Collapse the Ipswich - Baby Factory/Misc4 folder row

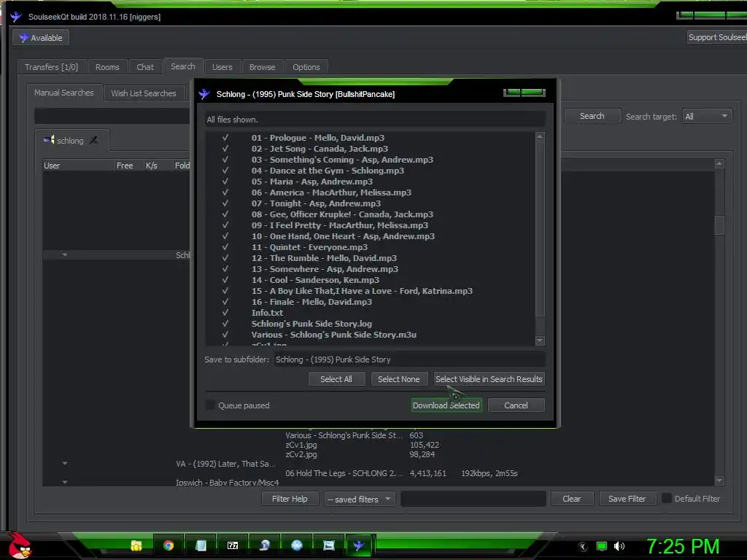click(65, 482)
